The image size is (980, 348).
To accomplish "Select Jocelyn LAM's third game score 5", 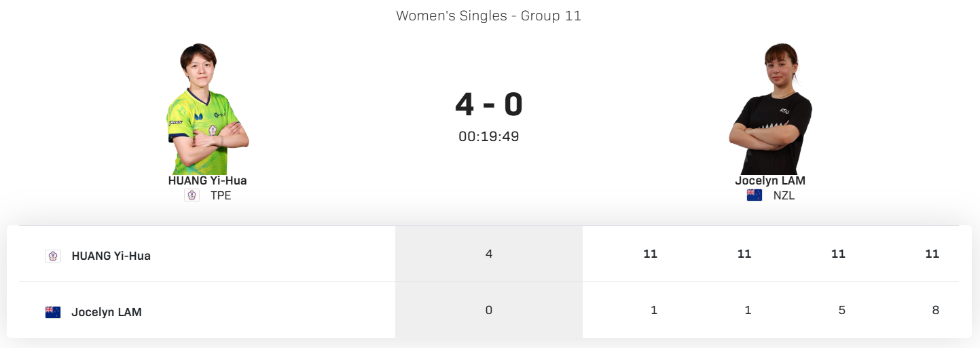I will (841, 310).
